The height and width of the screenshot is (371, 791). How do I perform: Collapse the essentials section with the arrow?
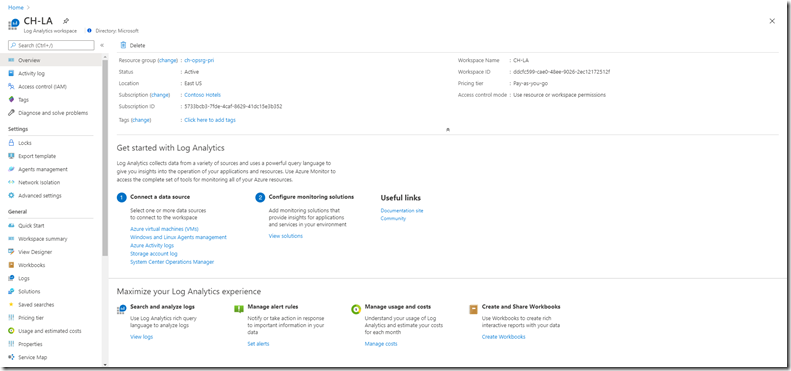coord(448,130)
